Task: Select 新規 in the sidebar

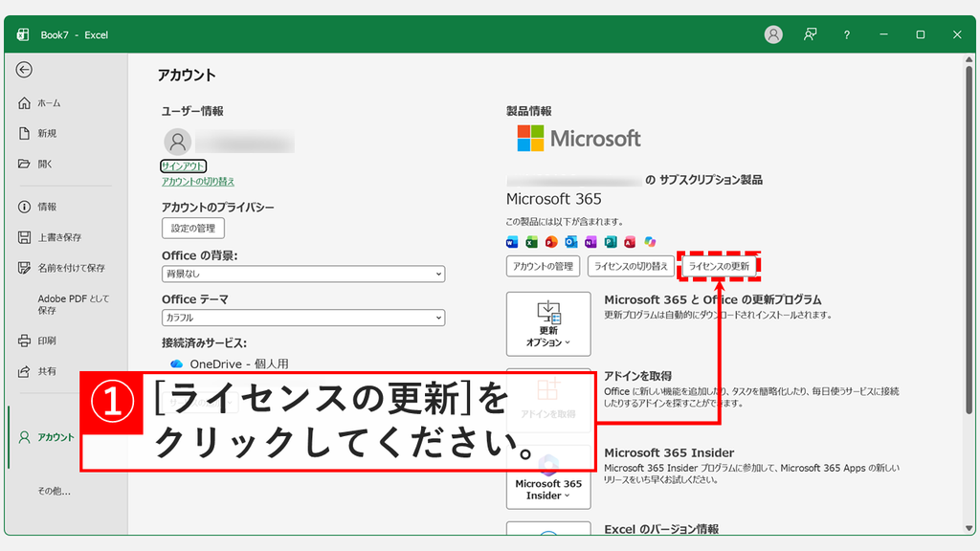Action: point(37,133)
